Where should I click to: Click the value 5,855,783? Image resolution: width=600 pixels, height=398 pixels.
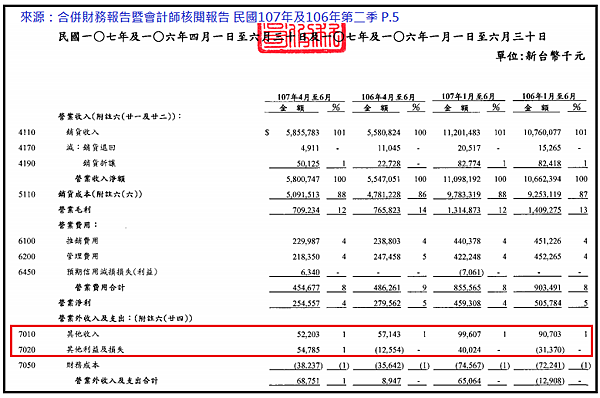[x=302, y=133]
